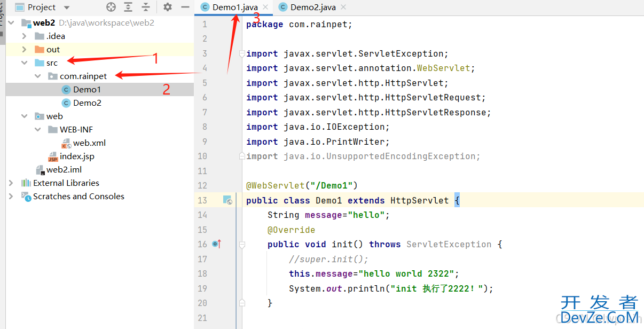Click the @Override annotation on line 15
The image size is (644, 329).
pos(292,230)
